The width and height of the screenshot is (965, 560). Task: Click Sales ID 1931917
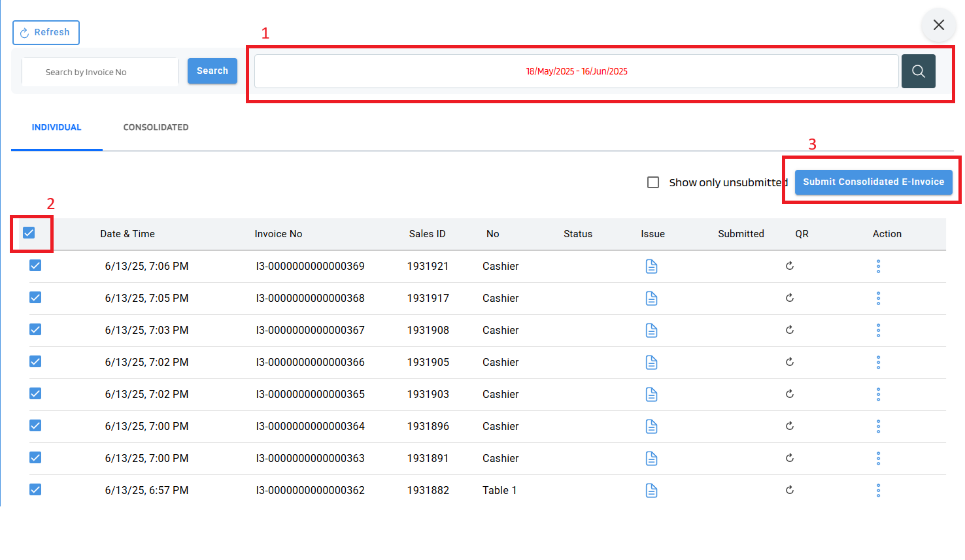[428, 298]
